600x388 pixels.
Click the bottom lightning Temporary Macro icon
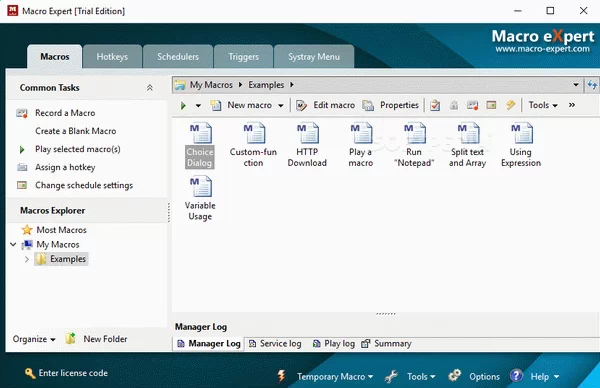[x=282, y=377]
